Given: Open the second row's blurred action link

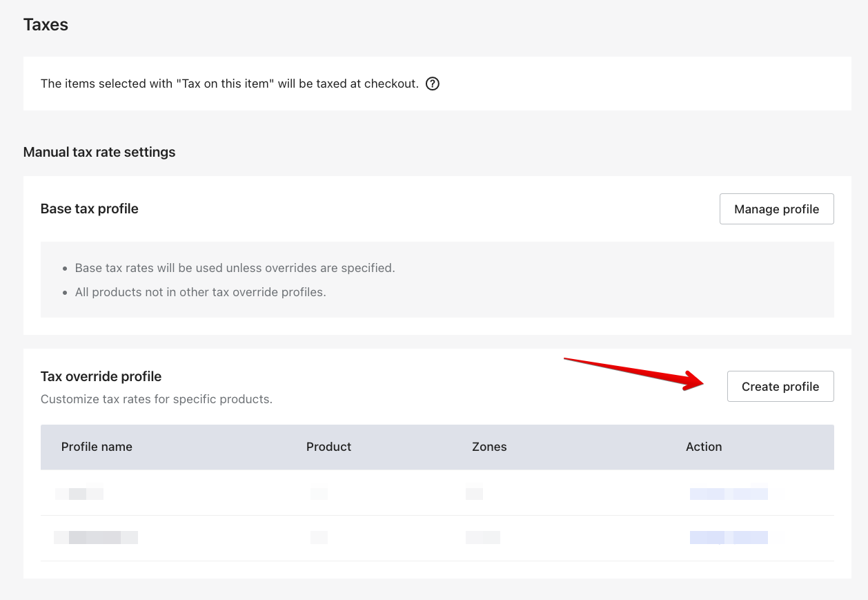Looking at the screenshot, I should [729, 537].
